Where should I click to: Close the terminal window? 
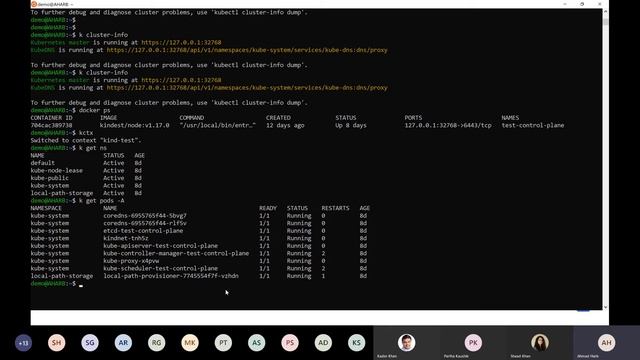tap(600, 4)
